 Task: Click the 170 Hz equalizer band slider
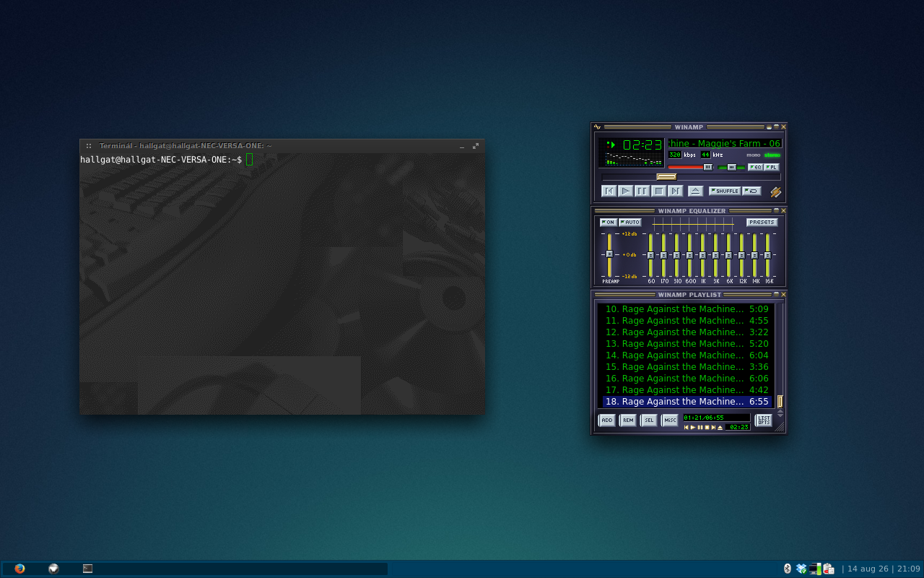663,255
